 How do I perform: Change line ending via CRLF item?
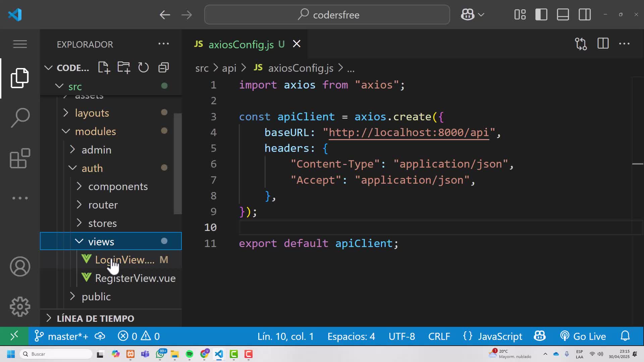[439, 336]
